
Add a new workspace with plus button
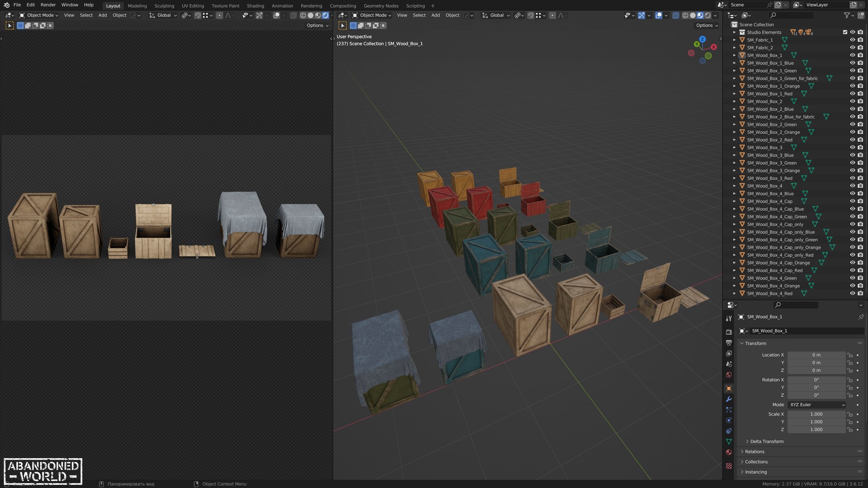point(433,6)
